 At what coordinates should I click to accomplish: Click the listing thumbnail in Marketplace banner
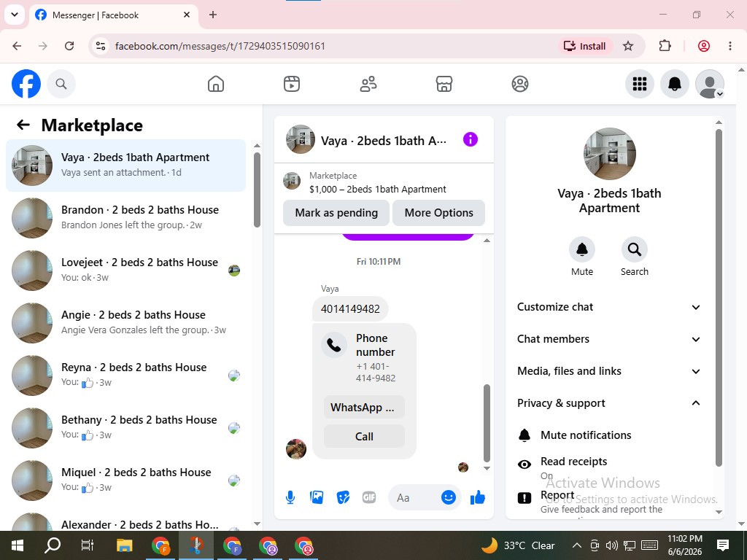292,181
